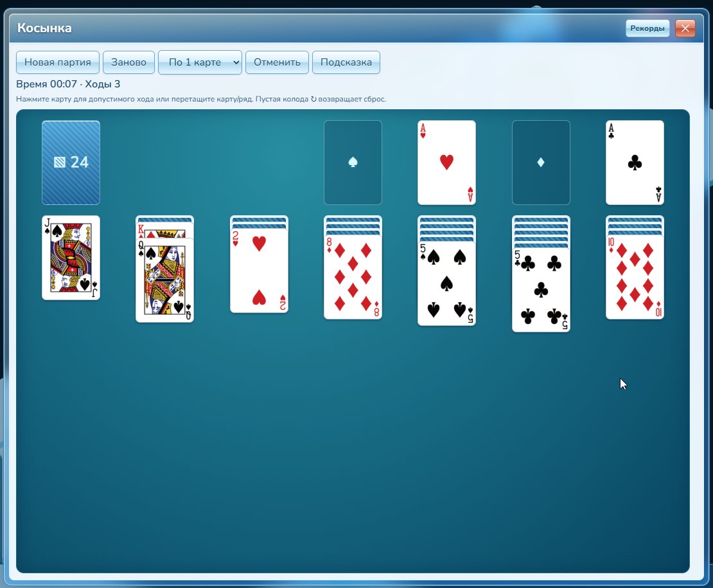Click the 5 of Spades card
This screenshot has height=588, width=713.
[x=446, y=283]
